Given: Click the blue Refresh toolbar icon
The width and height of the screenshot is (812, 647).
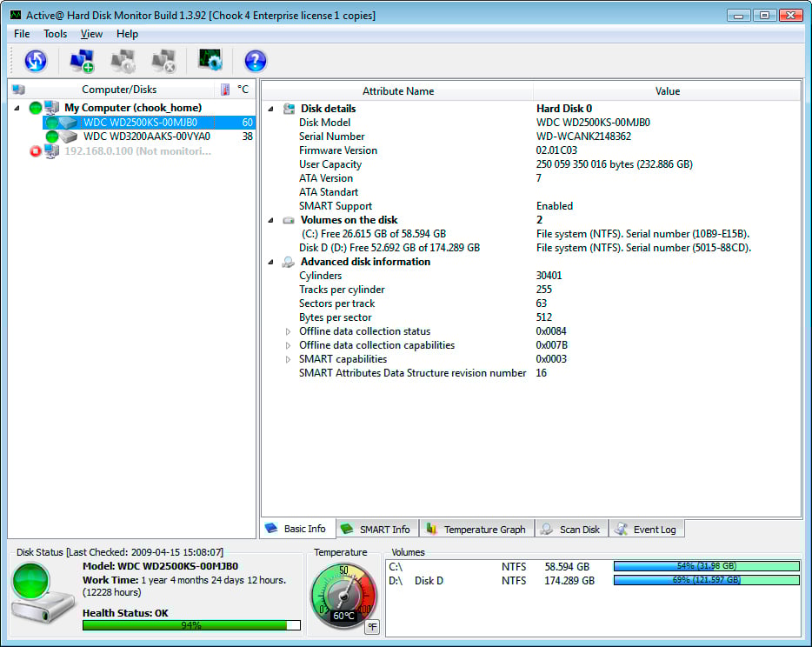Looking at the screenshot, I should pyautogui.click(x=35, y=60).
